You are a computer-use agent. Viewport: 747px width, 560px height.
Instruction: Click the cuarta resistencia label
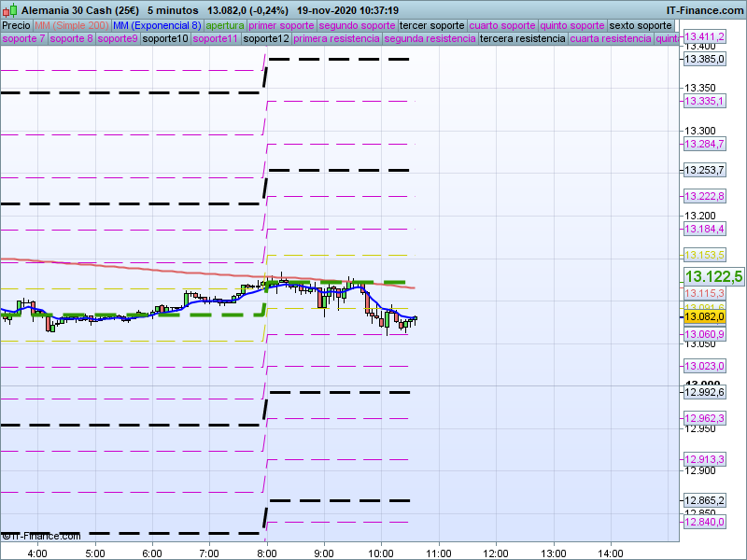tap(611, 39)
